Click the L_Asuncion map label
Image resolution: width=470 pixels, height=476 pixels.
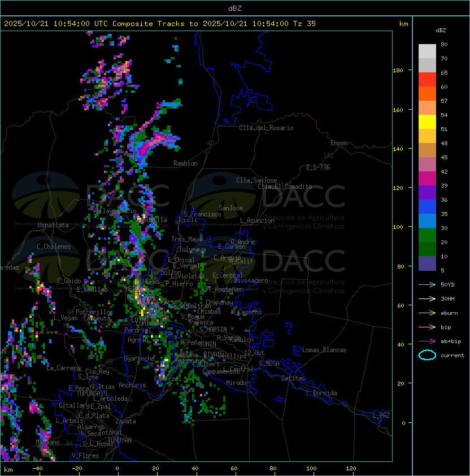pyautogui.click(x=257, y=220)
